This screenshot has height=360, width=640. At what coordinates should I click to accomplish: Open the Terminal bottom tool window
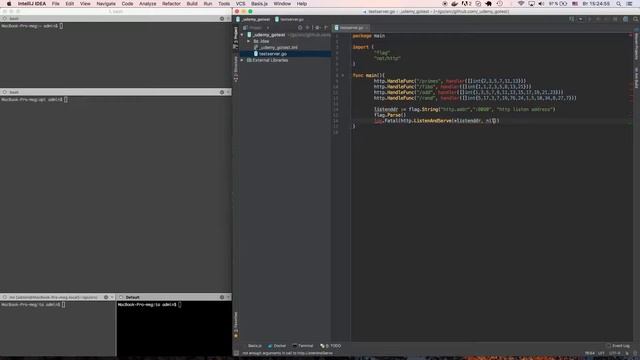coord(302,346)
